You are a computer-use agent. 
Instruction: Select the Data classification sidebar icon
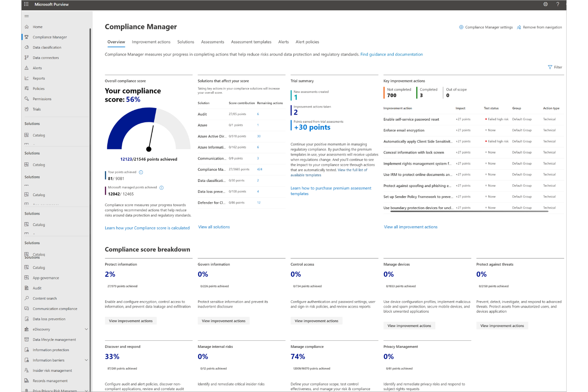click(26, 47)
